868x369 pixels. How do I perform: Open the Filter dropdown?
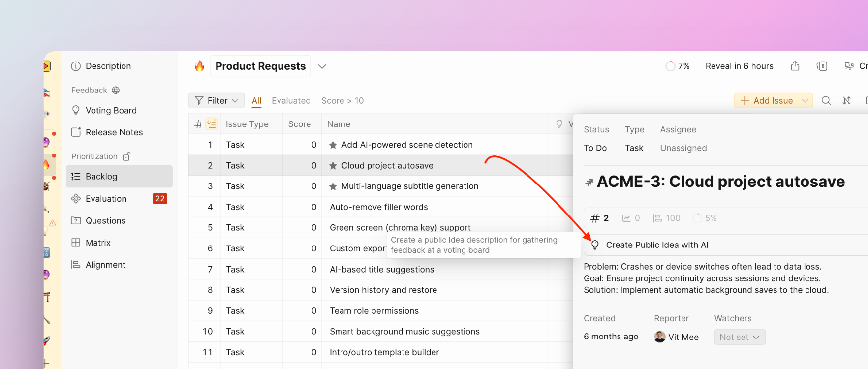[x=217, y=100]
